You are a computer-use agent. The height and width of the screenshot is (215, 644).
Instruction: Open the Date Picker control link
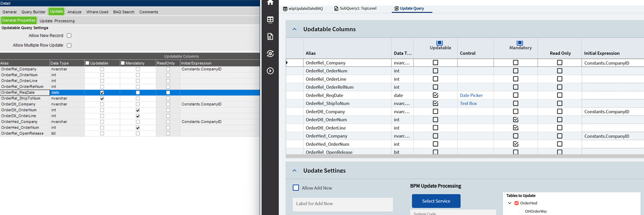point(471,95)
